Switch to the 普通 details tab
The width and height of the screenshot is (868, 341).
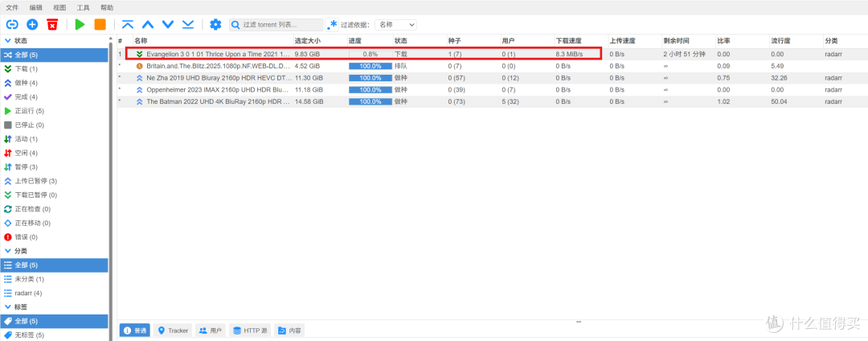click(134, 331)
